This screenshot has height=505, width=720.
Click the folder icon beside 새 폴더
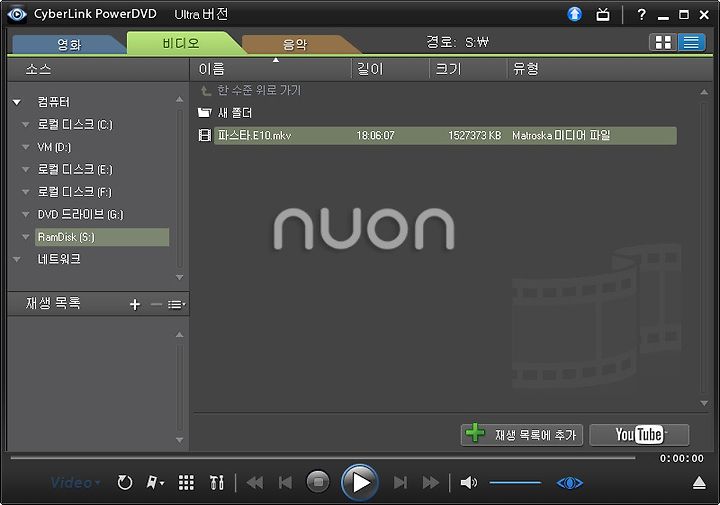[x=204, y=112]
